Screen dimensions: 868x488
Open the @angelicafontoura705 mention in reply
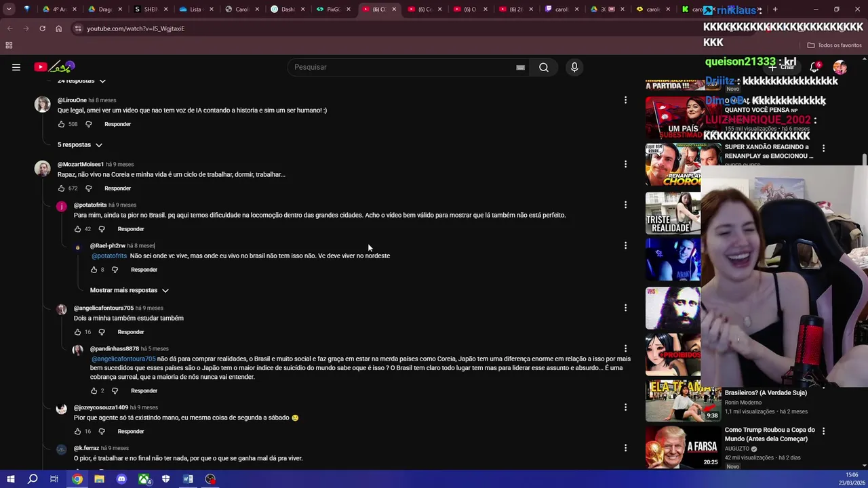(x=123, y=359)
